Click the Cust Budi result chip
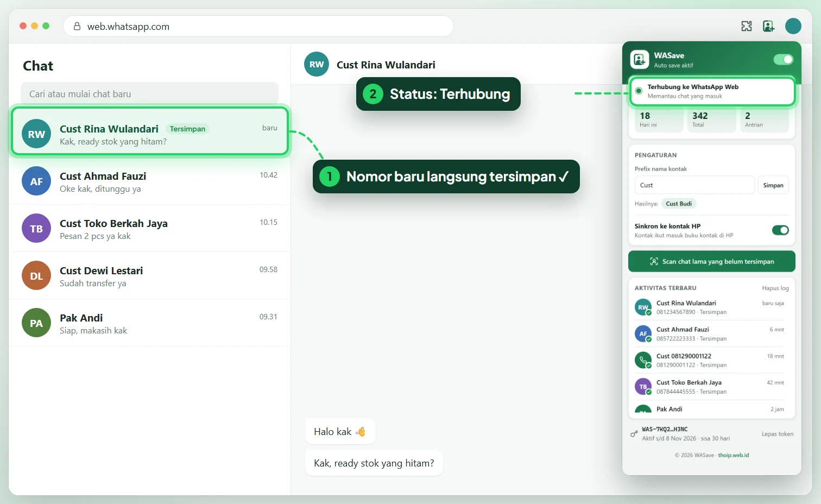Image resolution: width=821 pixels, height=504 pixels. pyautogui.click(x=679, y=204)
